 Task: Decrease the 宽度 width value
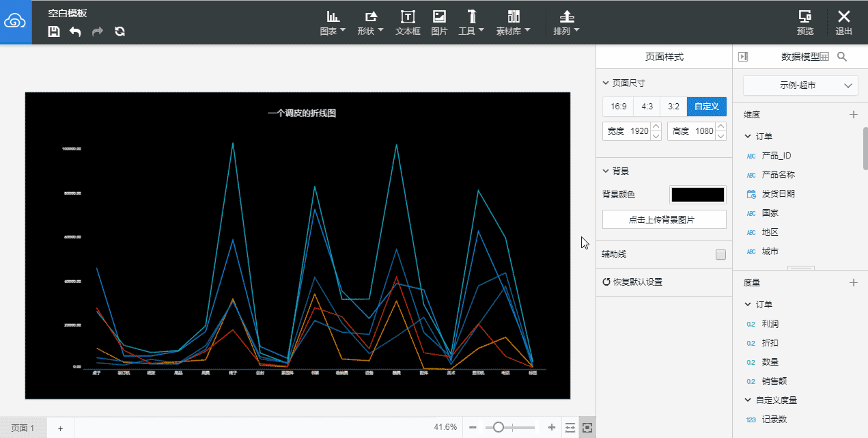[x=656, y=136]
